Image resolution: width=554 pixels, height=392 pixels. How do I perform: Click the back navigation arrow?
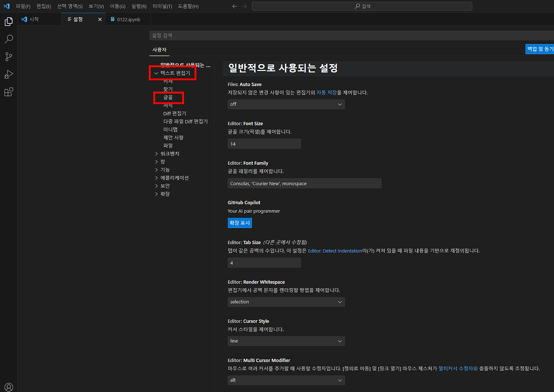pyautogui.click(x=235, y=6)
